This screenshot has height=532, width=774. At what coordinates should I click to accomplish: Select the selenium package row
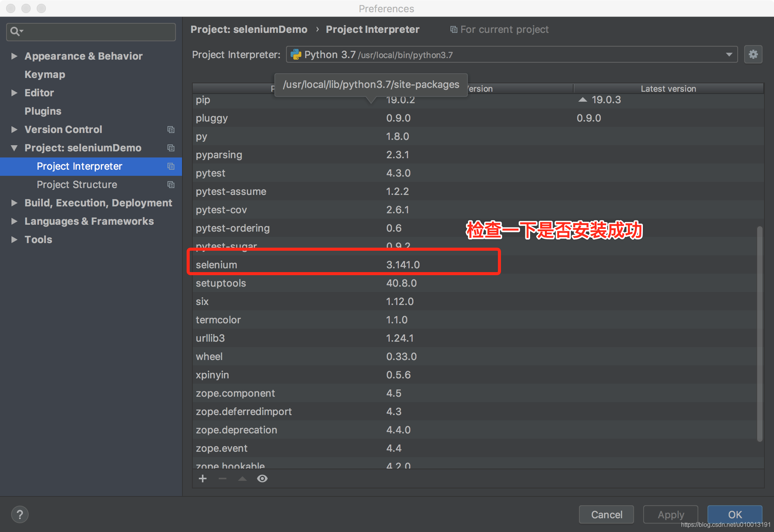pos(478,265)
